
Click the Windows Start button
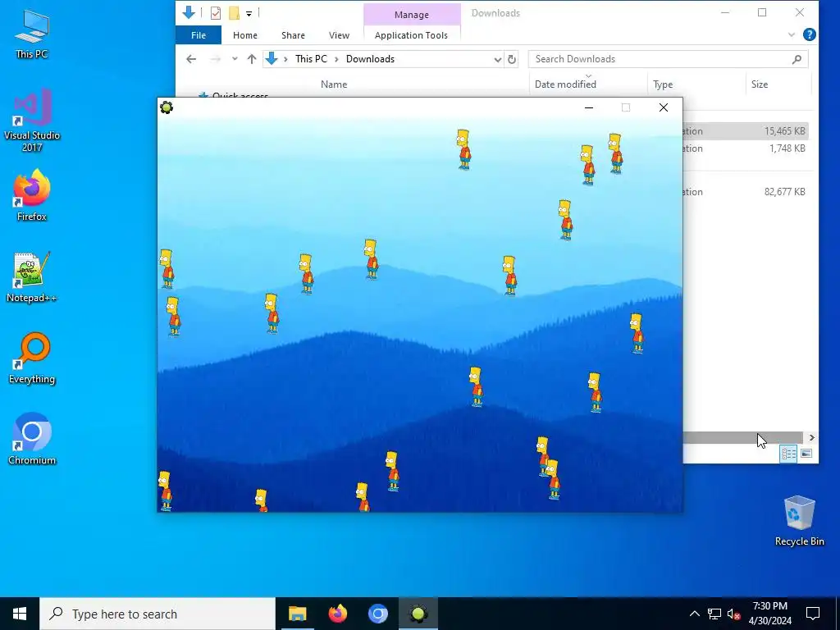pyautogui.click(x=20, y=614)
